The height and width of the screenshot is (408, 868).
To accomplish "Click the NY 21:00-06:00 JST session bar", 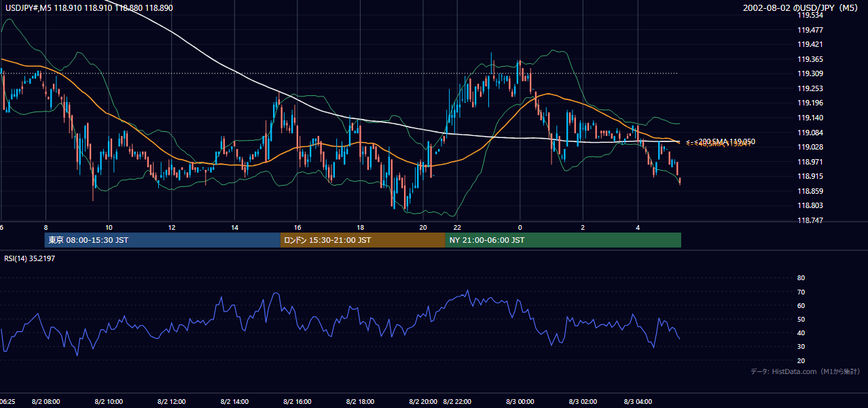I will click(563, 240).
